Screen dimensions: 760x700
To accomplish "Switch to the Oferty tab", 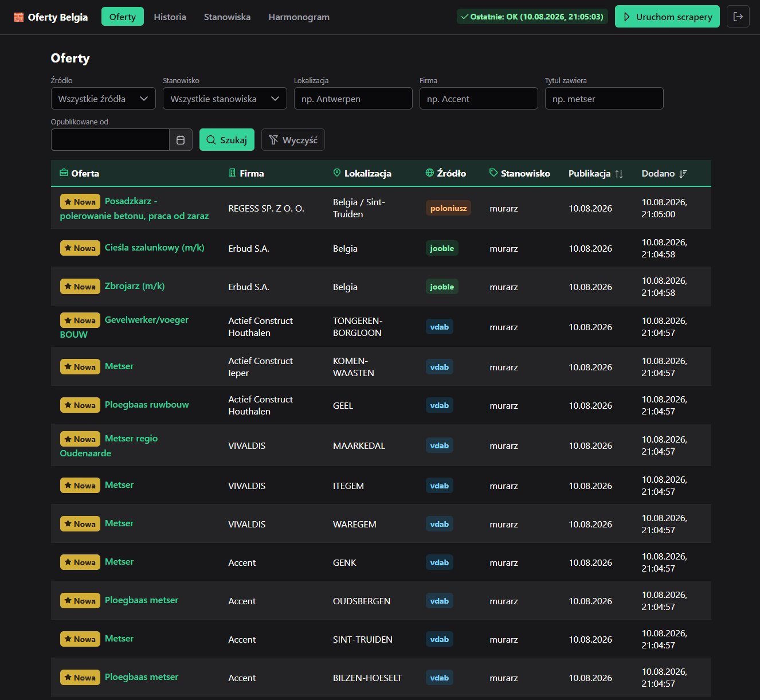I will click(x=123, y=17).
